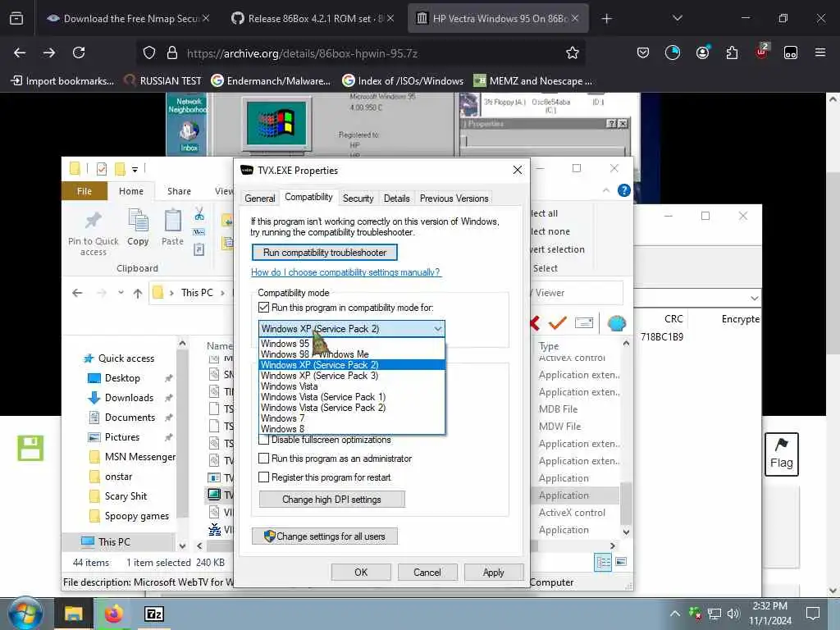Image resolution: width=840 pixels, height=630 pixels.
Task: Click the green floppy disk icon on archive.org
Action: (x=30, y=449)
